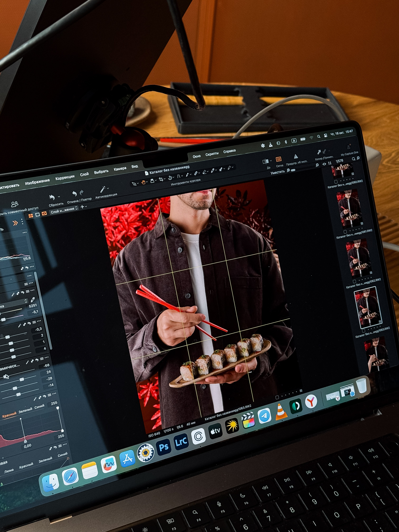Open the Скрипты menu
This screenshot has width=399, height=532.
(x=212, y=154)
